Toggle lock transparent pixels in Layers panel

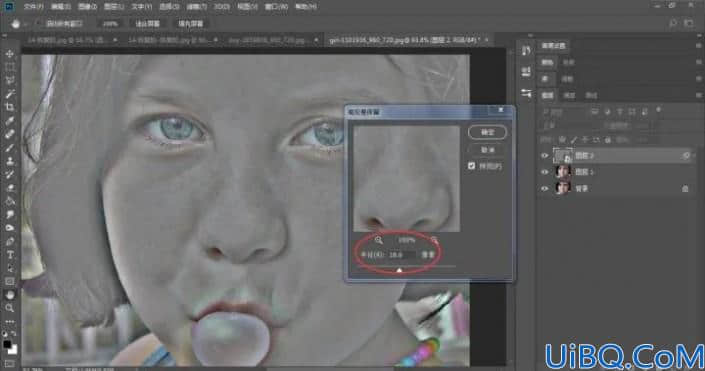tap(562, 140)
